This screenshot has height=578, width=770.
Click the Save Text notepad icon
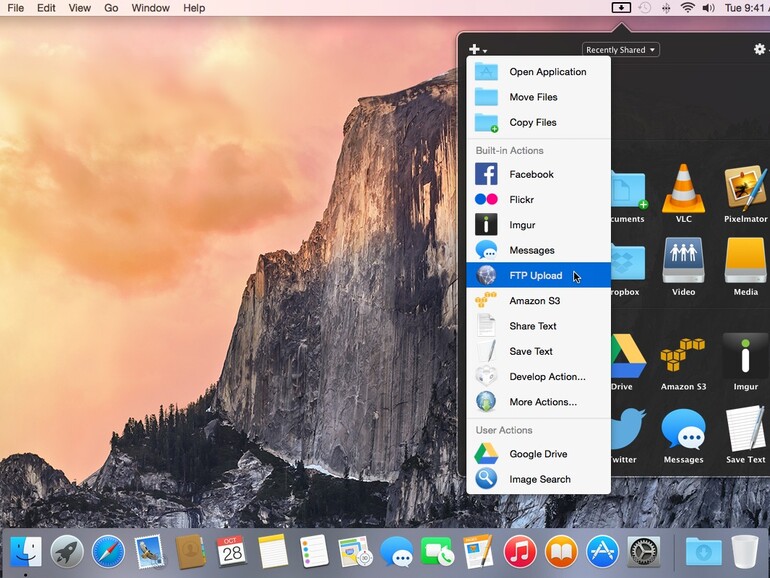click(x=745, y=429)
